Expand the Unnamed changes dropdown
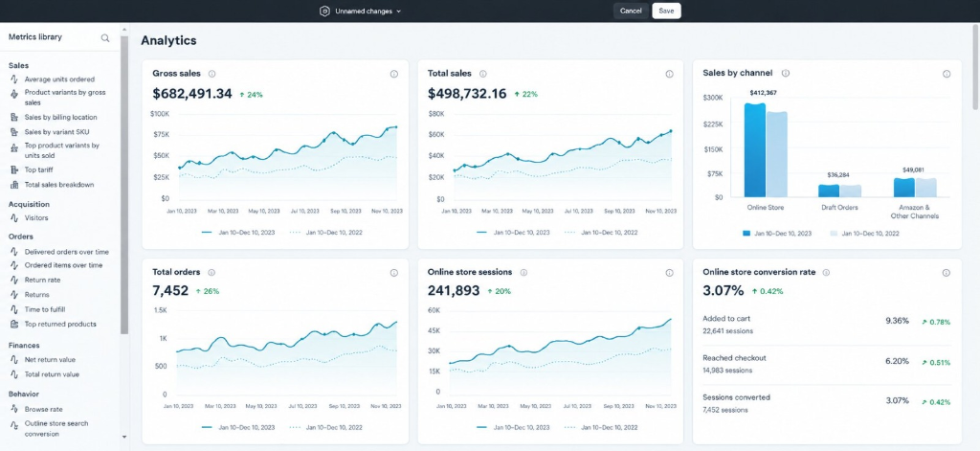980x451 pixels. point(399,11)
